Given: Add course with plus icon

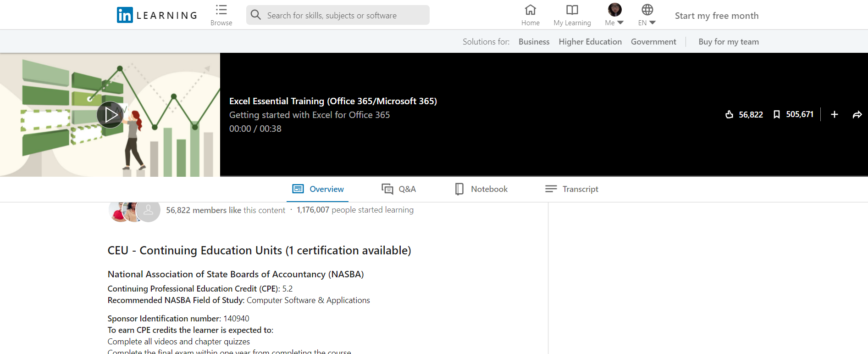Looking at the screenshot, I should pyautogui.click(x=835, y=114).
